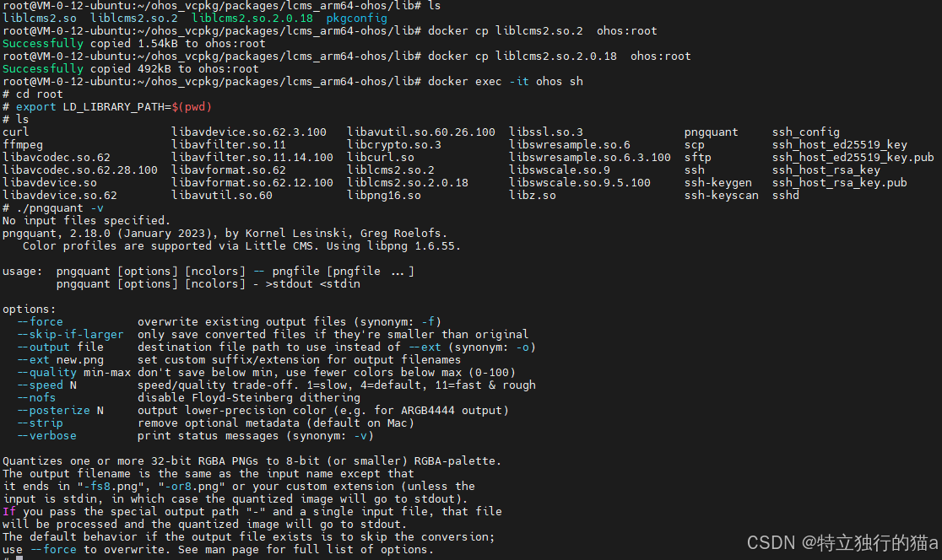Click 'libswscale.so.9.5.100' in file listing
Image resolution: width=942 pixels, height=560 pixels.
[580, 182]
